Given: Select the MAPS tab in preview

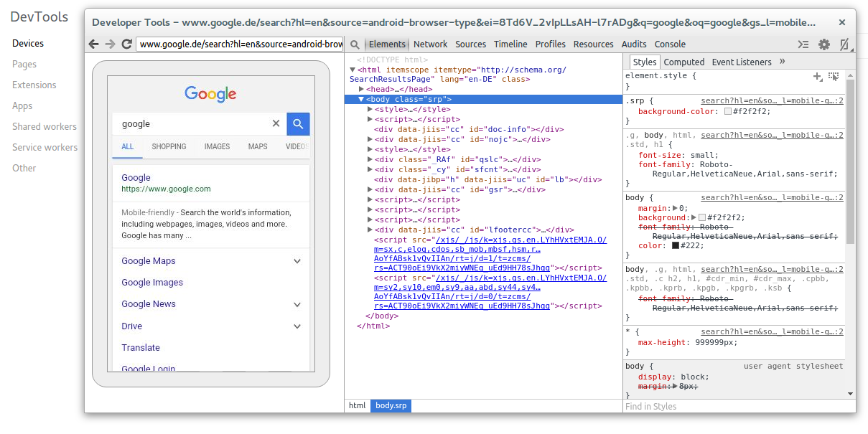Looking at the screenshot, I should tap(258, 146).
